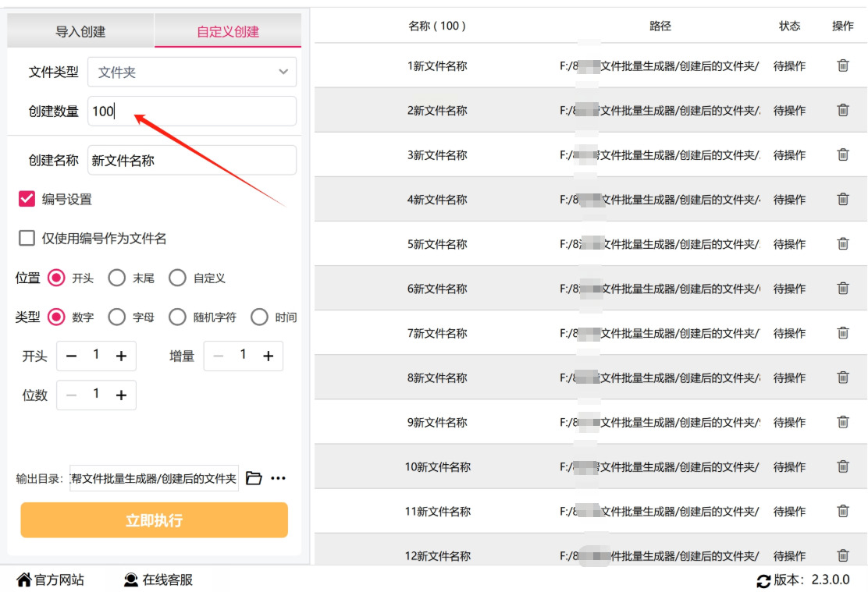Click the version refresh icon

(763, 581)
